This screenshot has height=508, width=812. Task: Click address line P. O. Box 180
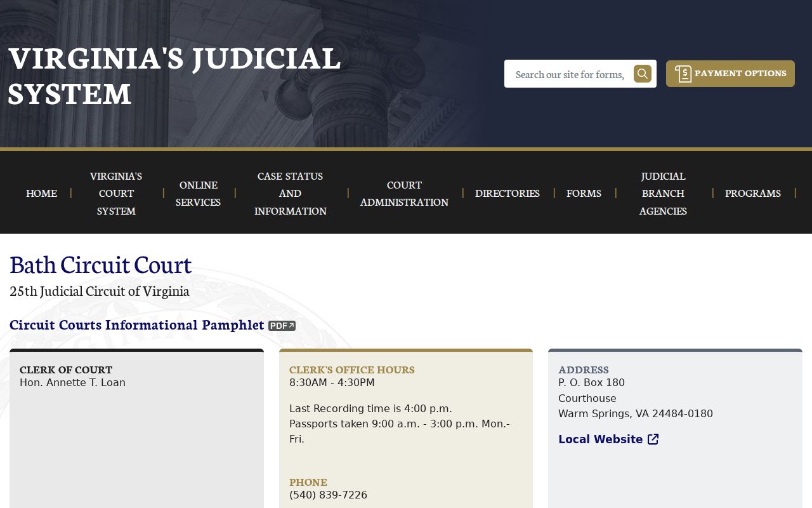591,382
